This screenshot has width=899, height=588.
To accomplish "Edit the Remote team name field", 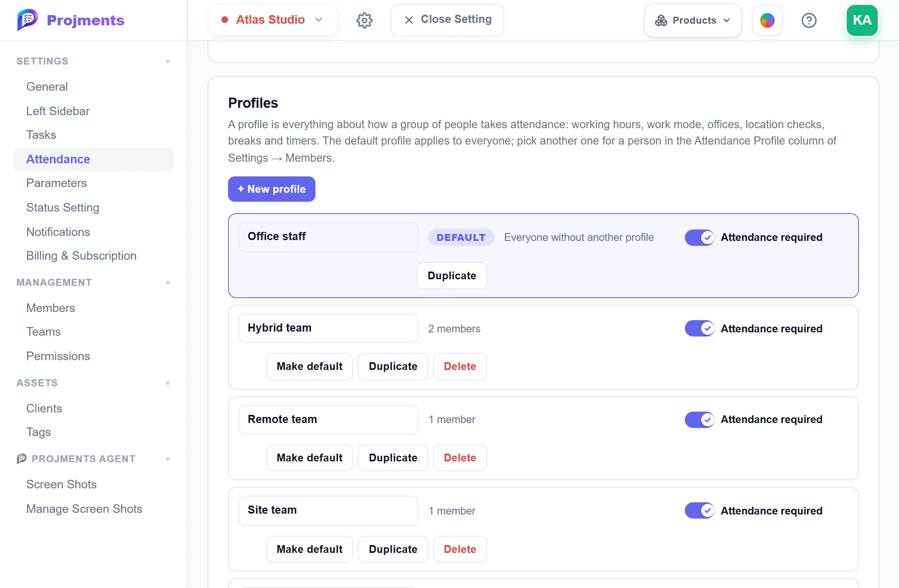I will pos(328,419).
